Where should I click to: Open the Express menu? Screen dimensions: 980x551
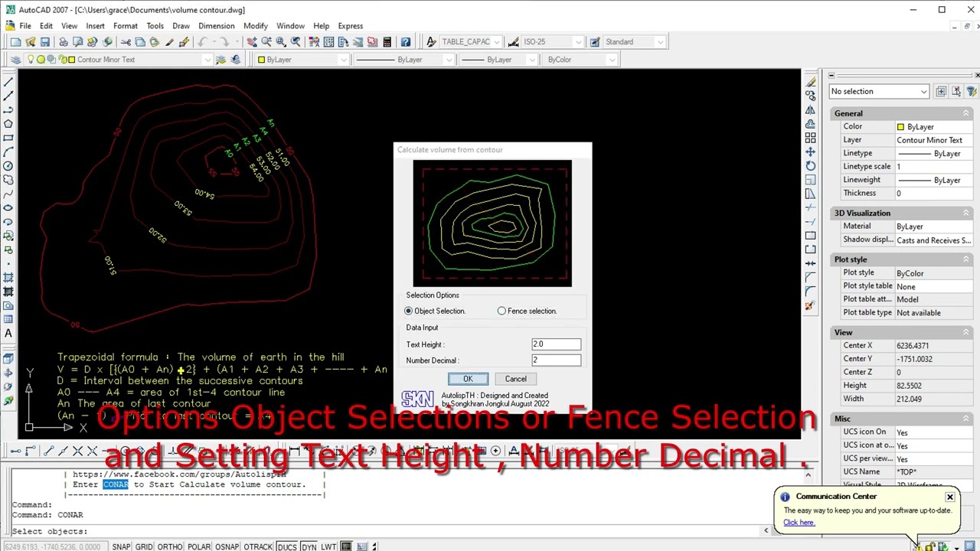pos(351,26)
